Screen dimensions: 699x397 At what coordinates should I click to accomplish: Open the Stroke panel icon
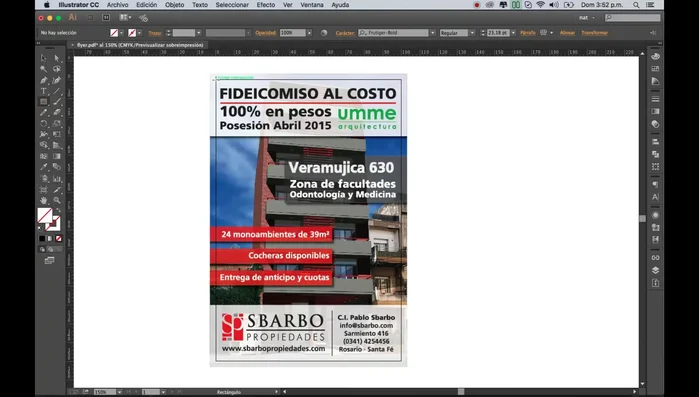click(x=655, y=99)
